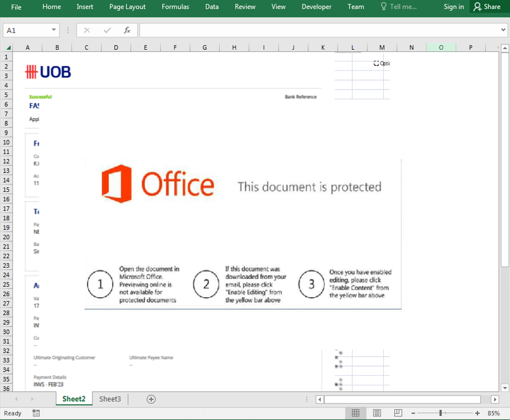Click the Name Box showing A1
This screenshot has height=420, width=510.
click(x=27, y=31)
